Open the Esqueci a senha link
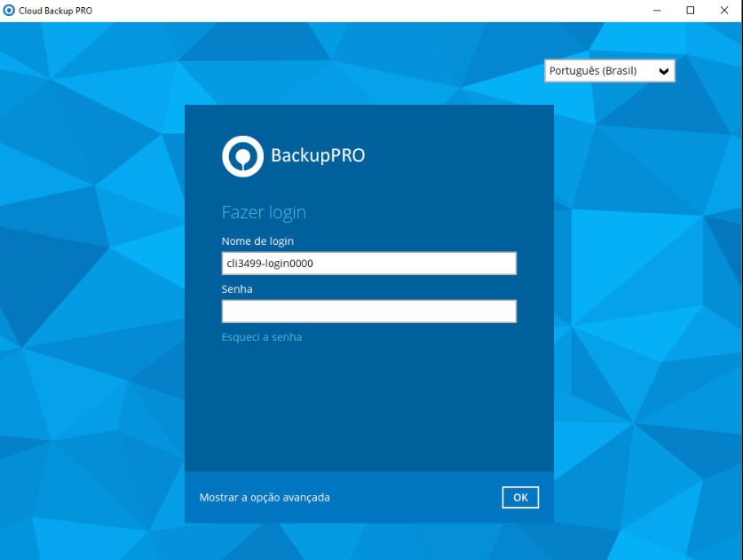Screen dimensions: 743x560 pos(261,337)
